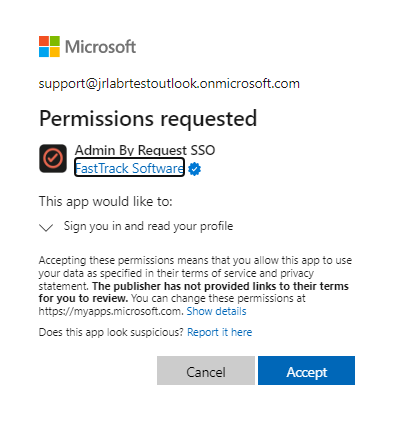Click the 'Admin By Request SSO' app name
The width and height of the screenshot is (393, 423).
(145, 150)
